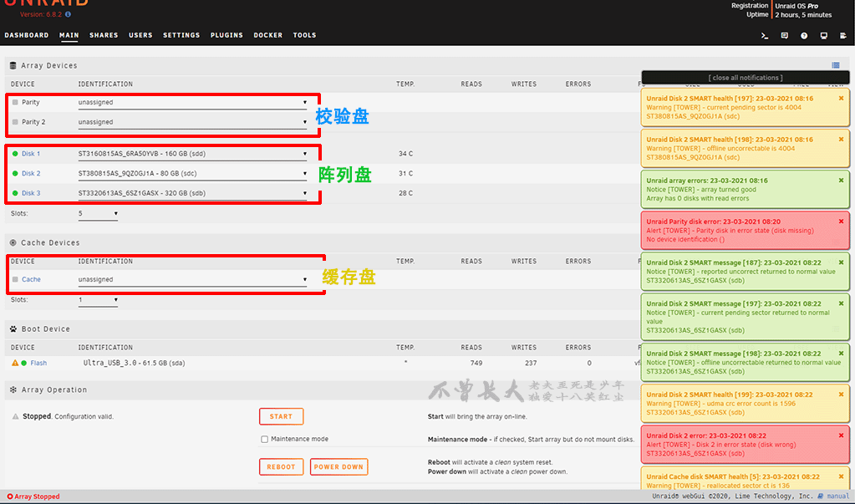The image size is (855, 504).
Task: Close the SMART health [199] udma crc notification
Action: [x=841, y=395]
